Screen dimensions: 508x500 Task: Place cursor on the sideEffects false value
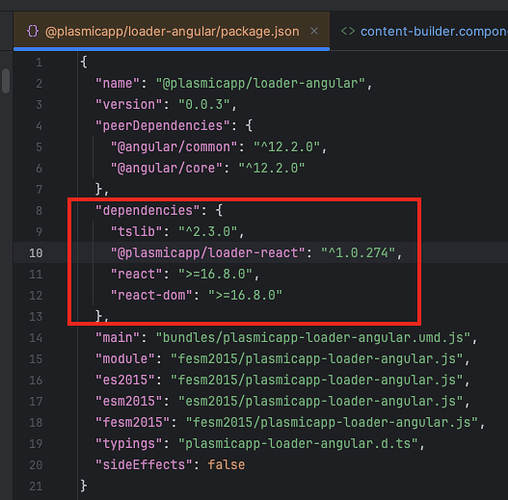(226, 465)
